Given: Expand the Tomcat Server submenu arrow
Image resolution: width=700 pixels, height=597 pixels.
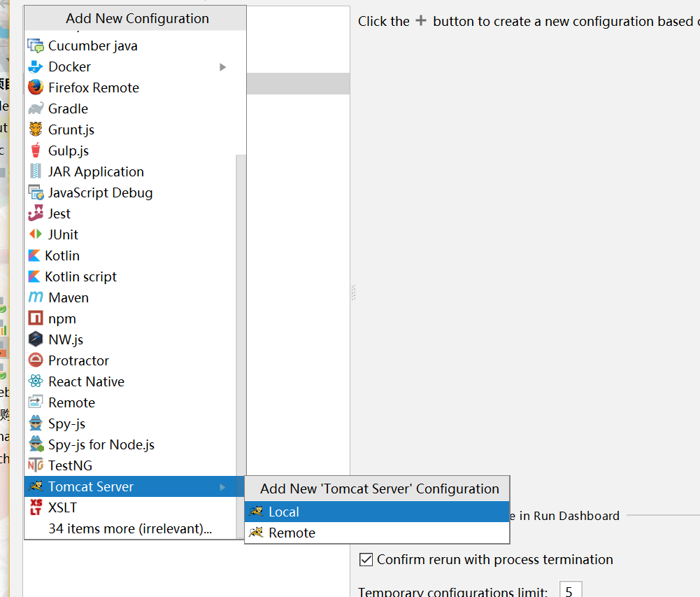Looking at the screenshot, I should click(223, 487).
